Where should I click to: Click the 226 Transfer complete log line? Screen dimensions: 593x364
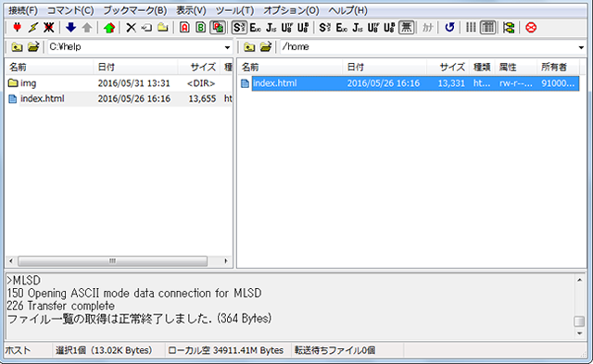(61, 306)
